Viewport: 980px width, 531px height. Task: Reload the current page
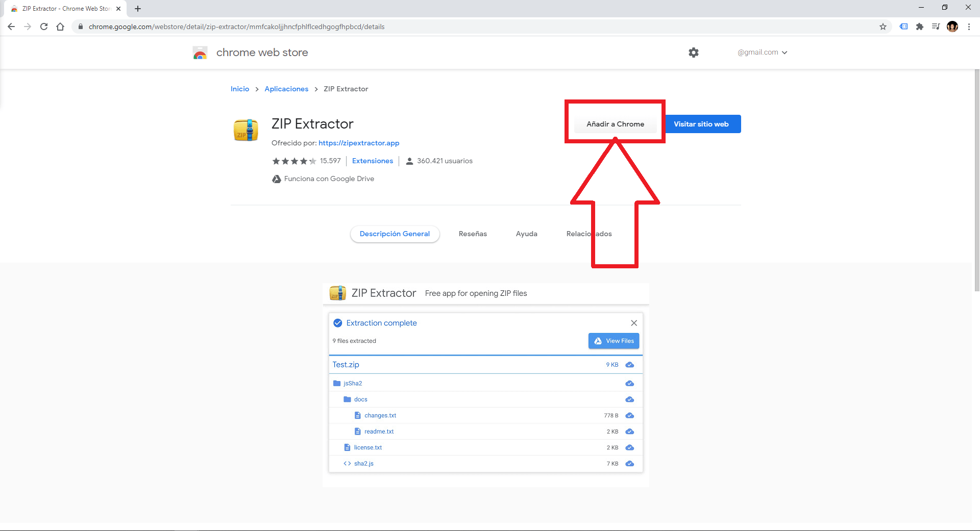click(x=44, y=27)
